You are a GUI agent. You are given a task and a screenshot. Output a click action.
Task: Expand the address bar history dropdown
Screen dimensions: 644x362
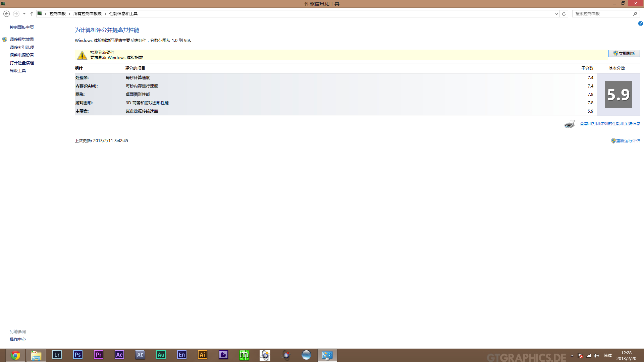(556, 14)
